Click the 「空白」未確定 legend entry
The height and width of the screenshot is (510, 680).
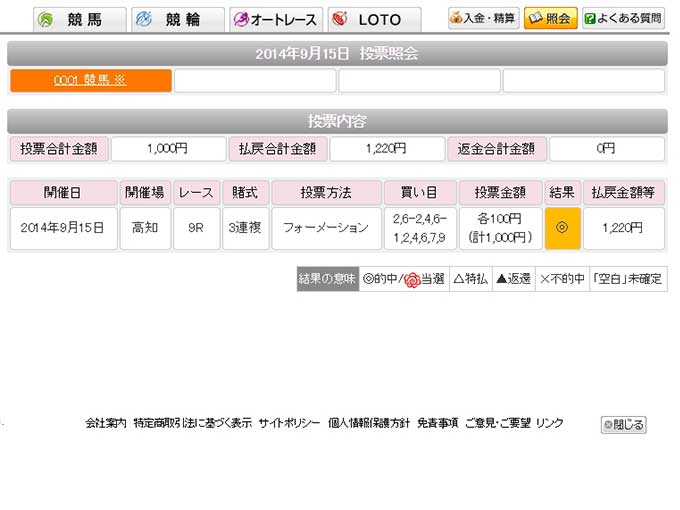pos(628,279)
